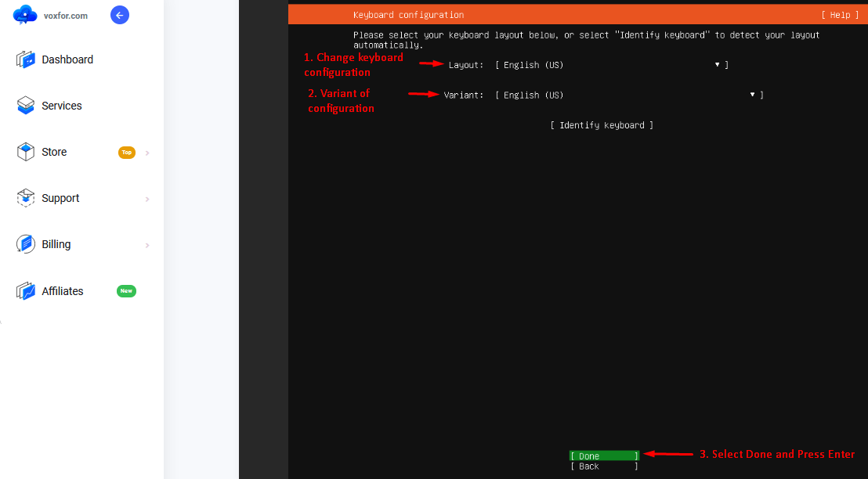This screenshot has width=868, height=479.
Task: Expand the Store submenu chevron
Action: click(147, 152)
